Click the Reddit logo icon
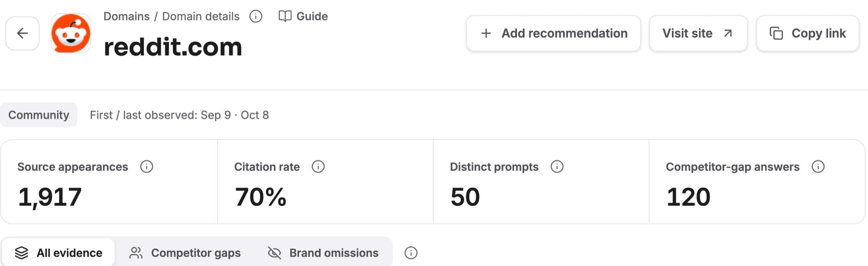The width and height of the screenshot is (868, 266). pos(71,33)
